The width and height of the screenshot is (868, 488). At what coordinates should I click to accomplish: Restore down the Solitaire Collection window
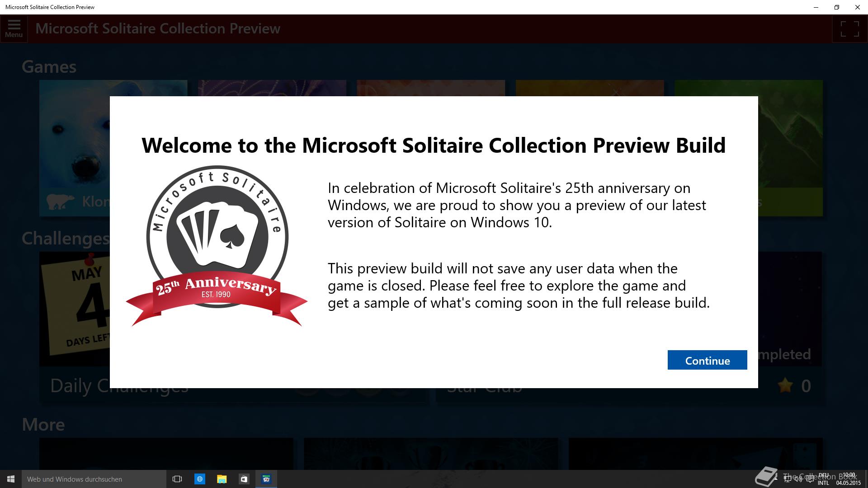(x=837, y=7)
